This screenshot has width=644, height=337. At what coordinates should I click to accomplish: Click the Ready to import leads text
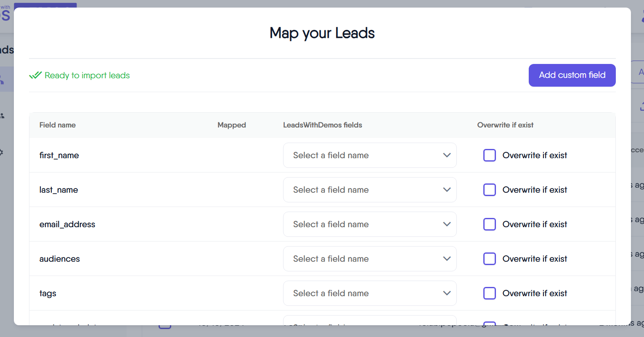click(x=87, y=75)
